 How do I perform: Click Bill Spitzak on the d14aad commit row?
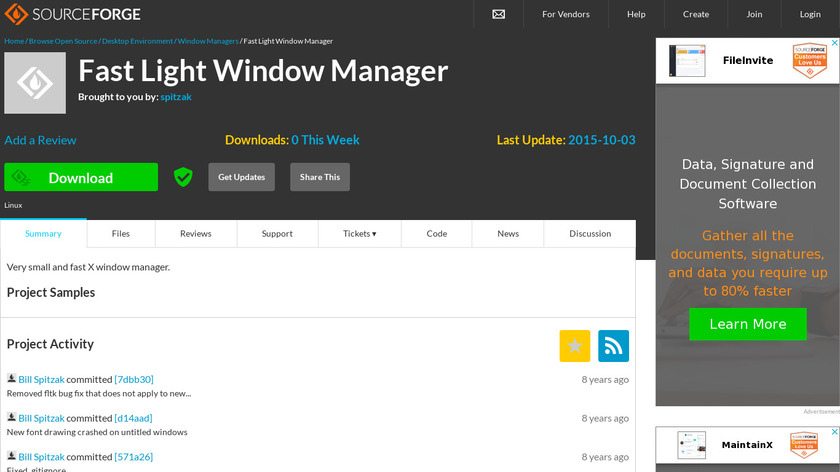coord(41,418)
